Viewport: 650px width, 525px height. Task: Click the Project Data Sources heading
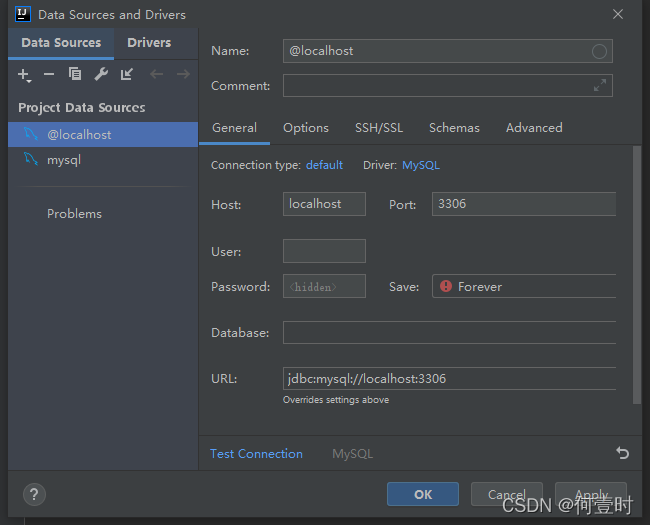click(x=82, y=108)
